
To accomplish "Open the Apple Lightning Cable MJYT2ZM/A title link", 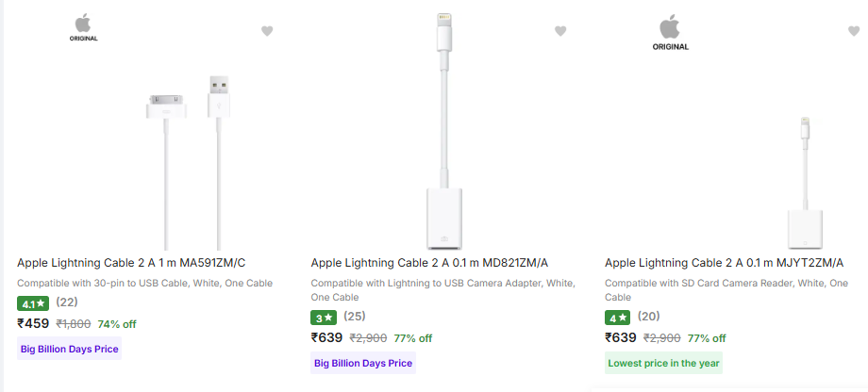I will tap(724, 263).
